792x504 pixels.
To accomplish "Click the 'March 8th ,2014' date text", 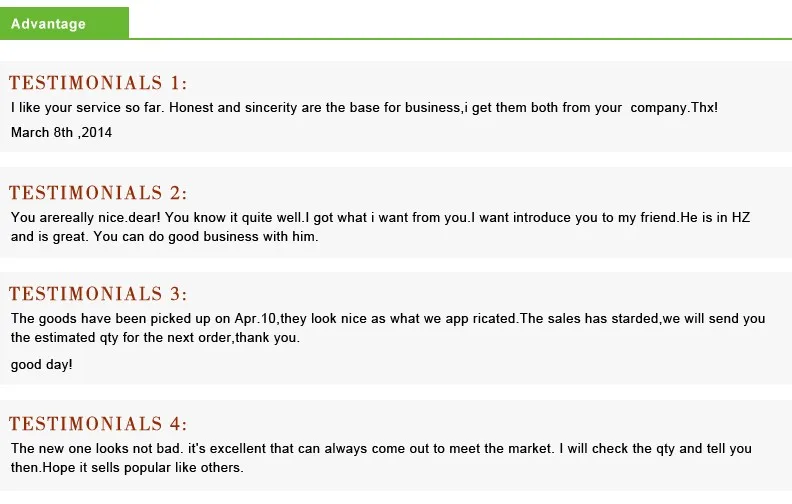I will tap(61, 132).
